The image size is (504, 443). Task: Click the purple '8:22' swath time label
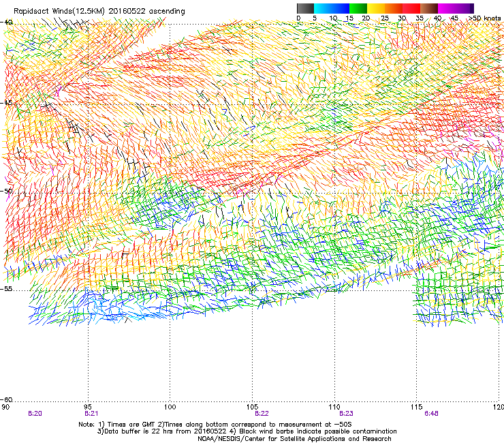pyautogui.click(x=262, y=414)
